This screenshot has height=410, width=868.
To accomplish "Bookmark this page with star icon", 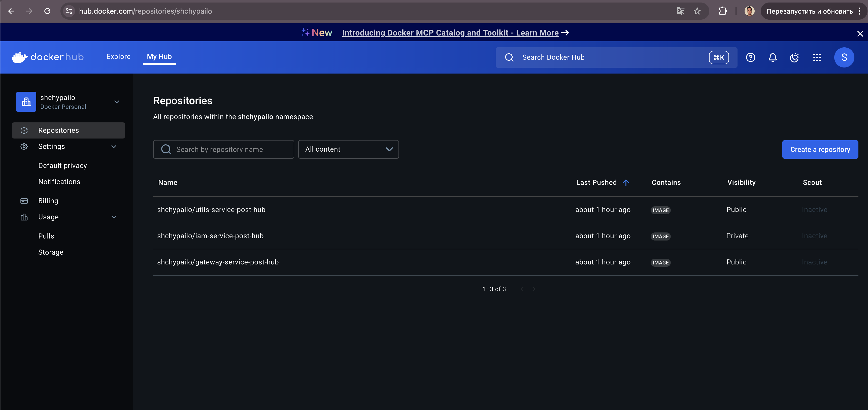I will pyautogui.click(x=697, y=11).
